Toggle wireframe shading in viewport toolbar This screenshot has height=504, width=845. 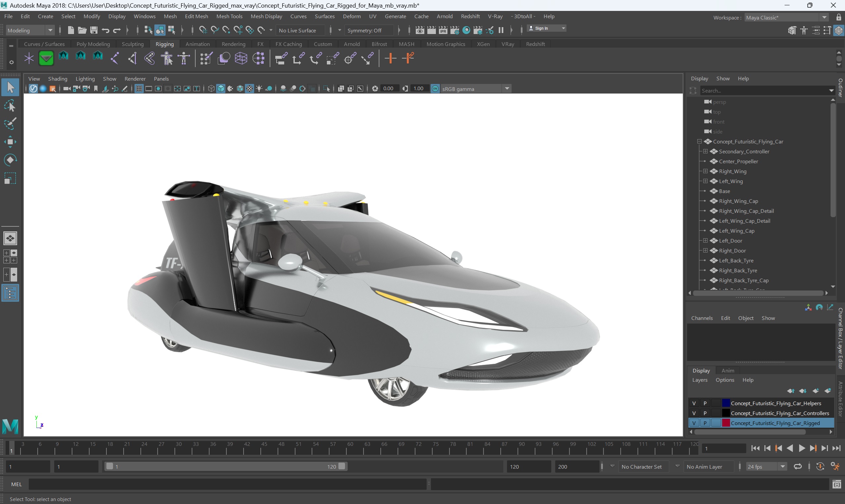(211, 89)
